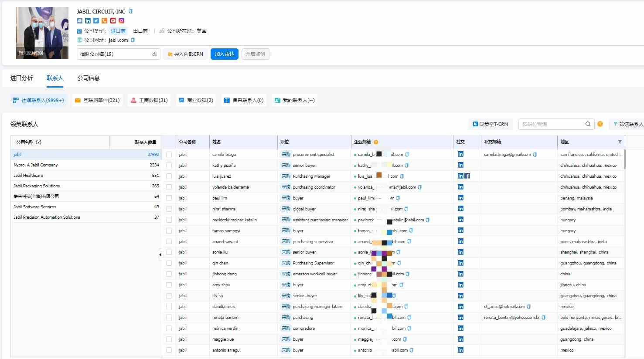Select the 出口商 company type tag
This screenshot has width=644, height=359.
coord(140,31)
